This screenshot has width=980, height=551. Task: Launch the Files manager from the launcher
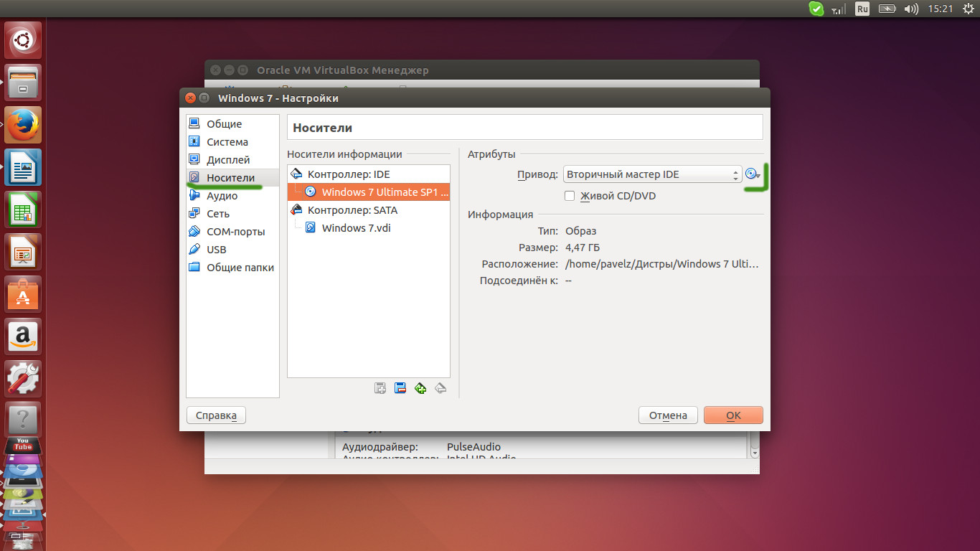pos(24,83)
